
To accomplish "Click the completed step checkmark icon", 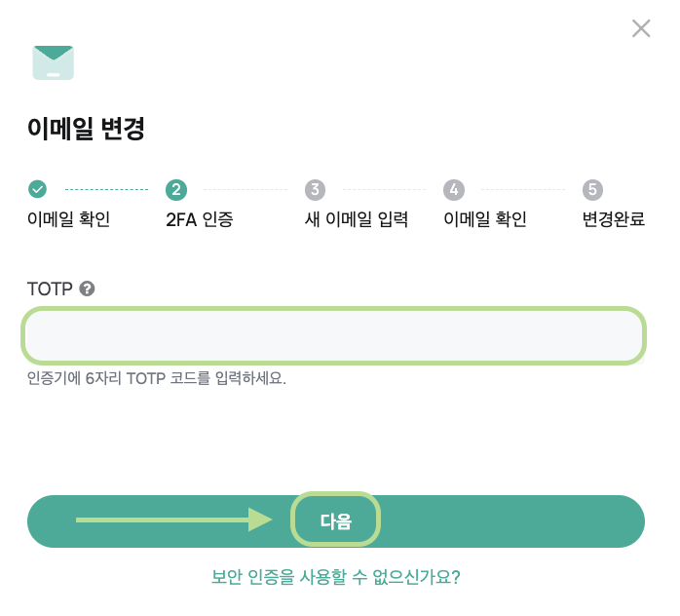I will click(x=37, y=189).
